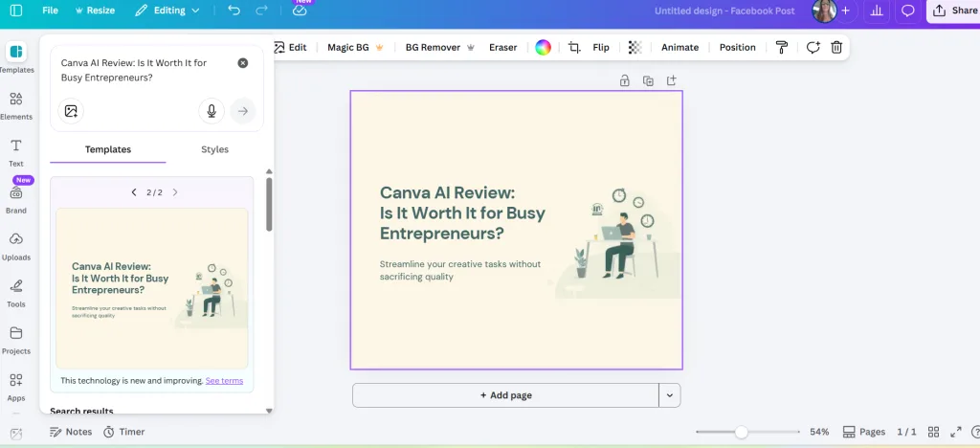Select the entrepreneur illustration on the canvas

615,241
